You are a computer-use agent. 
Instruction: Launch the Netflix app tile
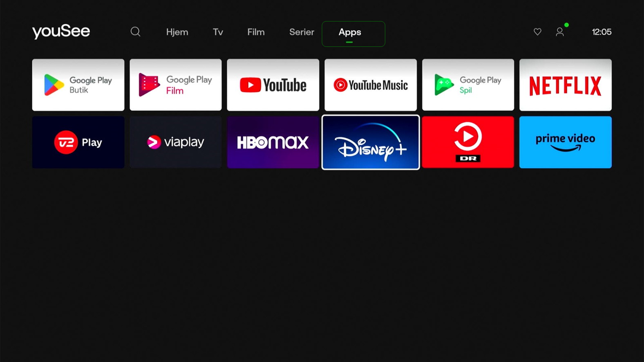pos(565,85)
